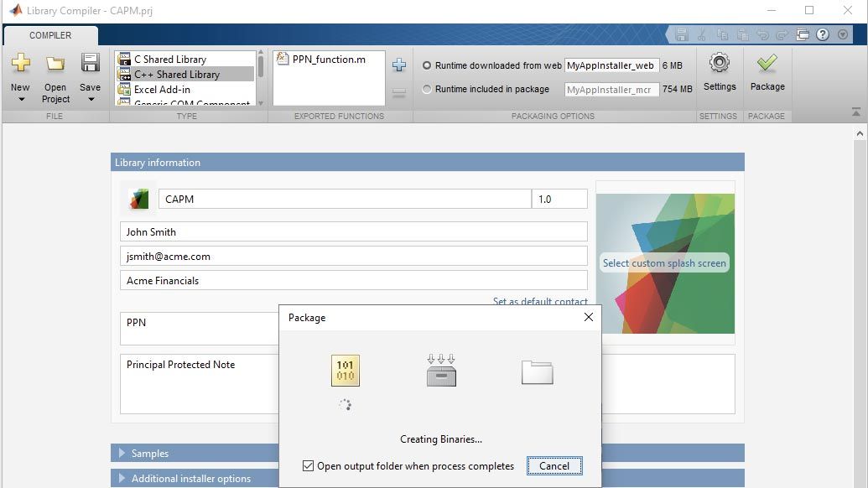The width and height of the screenshot is (868, 488).
Task: Cancel the packaging process
Action: click(x=554, y=466)
